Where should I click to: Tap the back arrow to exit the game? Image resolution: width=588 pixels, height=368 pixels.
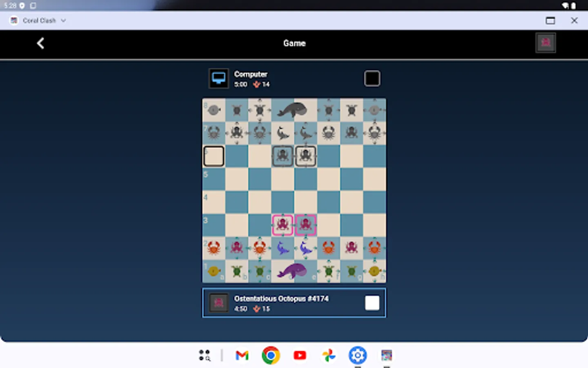[x=40, y=43]
